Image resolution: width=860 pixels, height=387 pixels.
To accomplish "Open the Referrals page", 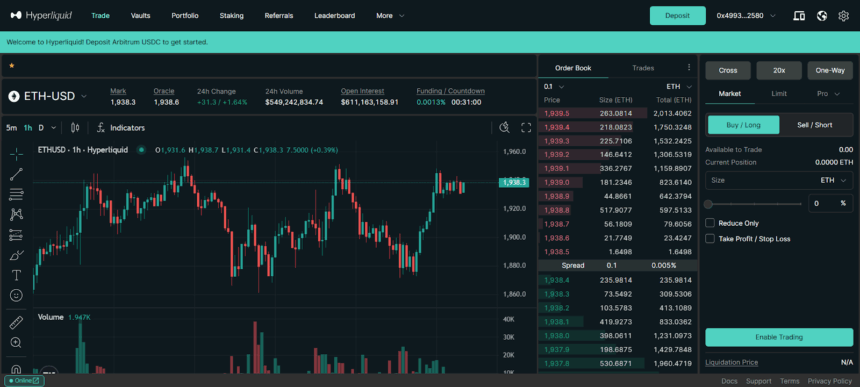I will [x=279, y=16].
